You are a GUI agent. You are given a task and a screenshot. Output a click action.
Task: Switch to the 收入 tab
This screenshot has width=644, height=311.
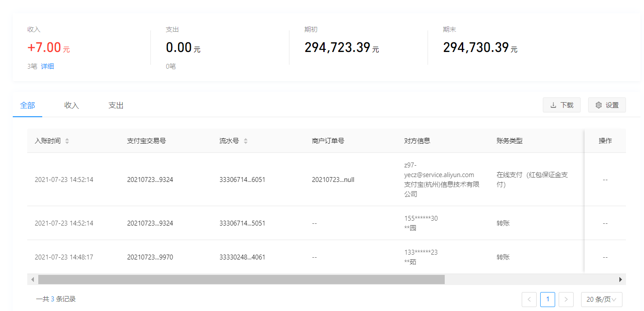tap(71, 105)
